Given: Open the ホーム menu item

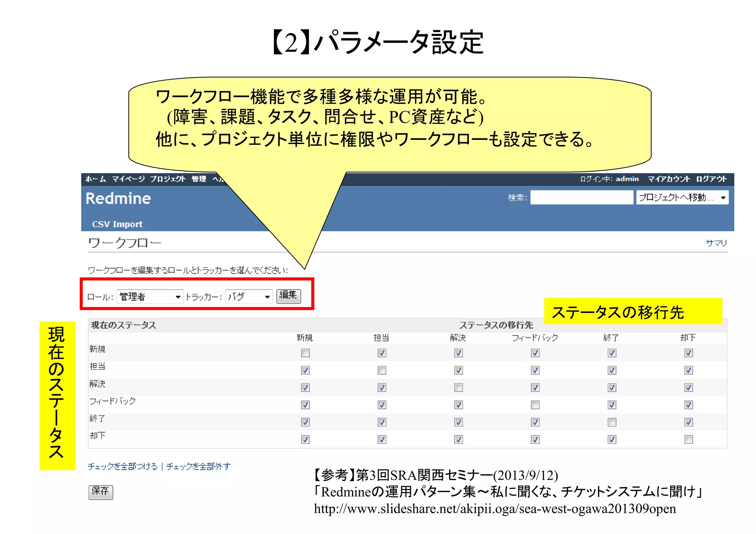Looking at the screenshot, I should pos(96,179).
